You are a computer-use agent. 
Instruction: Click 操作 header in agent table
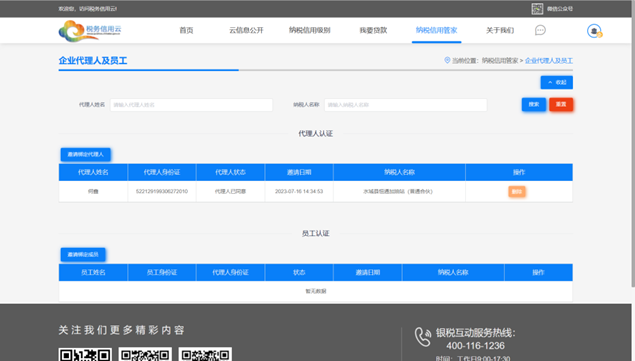coord(519,172)
